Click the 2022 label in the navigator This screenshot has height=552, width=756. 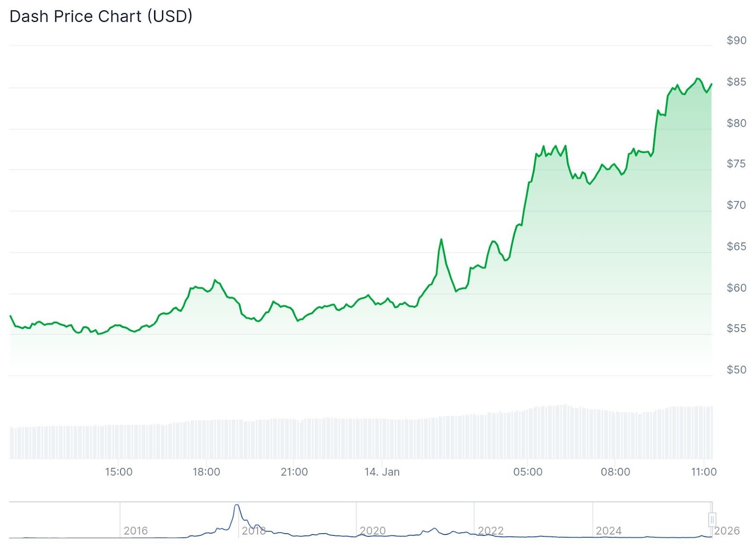pyautogui.click(x=490, y=531)
